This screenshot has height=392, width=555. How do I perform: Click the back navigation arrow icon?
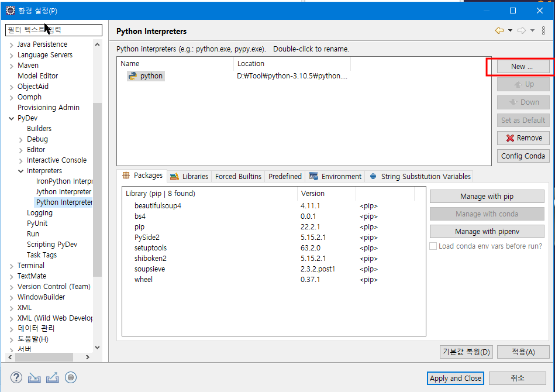tap(499, 31)
